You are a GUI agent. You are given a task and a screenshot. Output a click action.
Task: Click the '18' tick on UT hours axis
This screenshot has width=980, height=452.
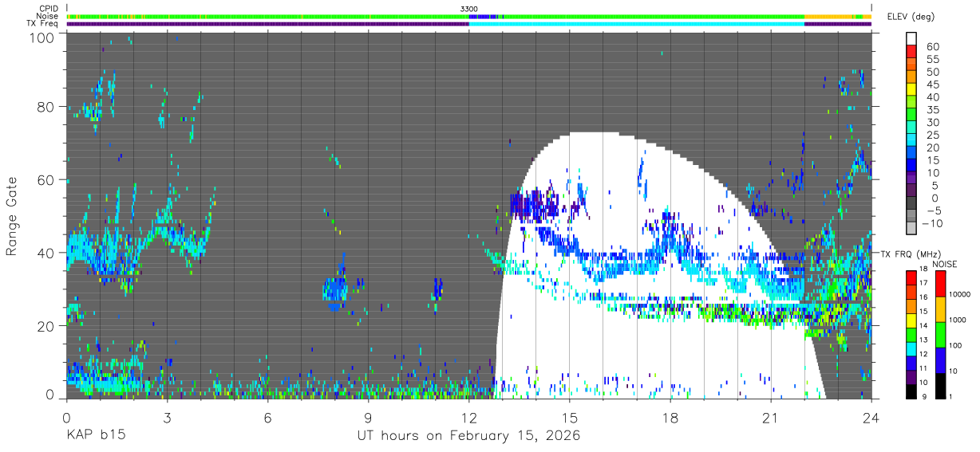pyautogui.click(x=670, y=417)
